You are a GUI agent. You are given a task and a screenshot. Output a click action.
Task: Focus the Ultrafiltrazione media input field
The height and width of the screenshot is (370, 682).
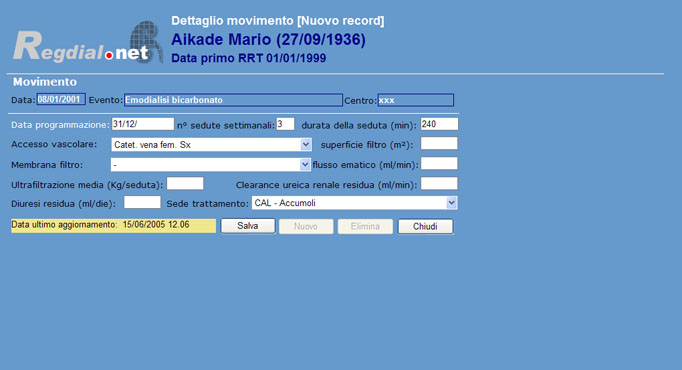coord(185,183)
